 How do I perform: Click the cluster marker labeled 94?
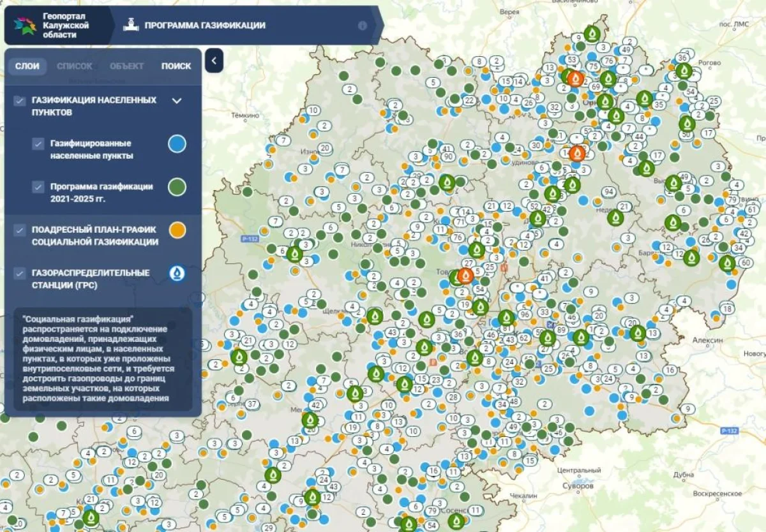click(x=608, y=192)
